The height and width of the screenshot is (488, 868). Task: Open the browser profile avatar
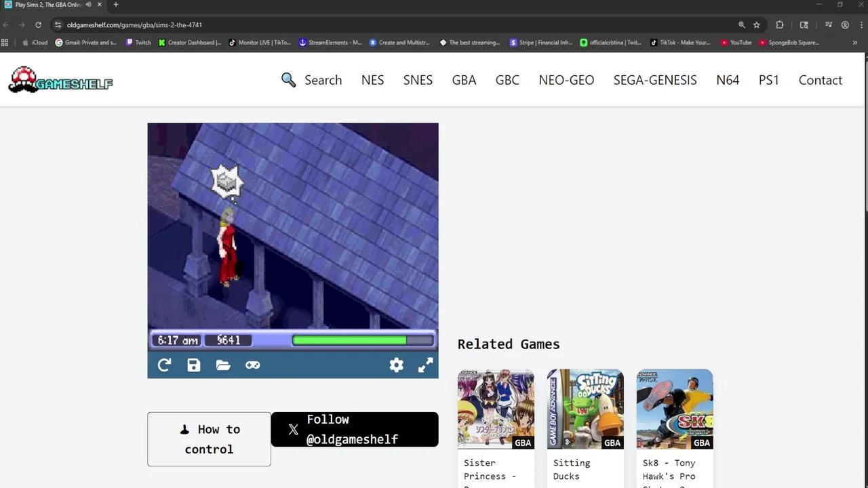coord(845,25)
